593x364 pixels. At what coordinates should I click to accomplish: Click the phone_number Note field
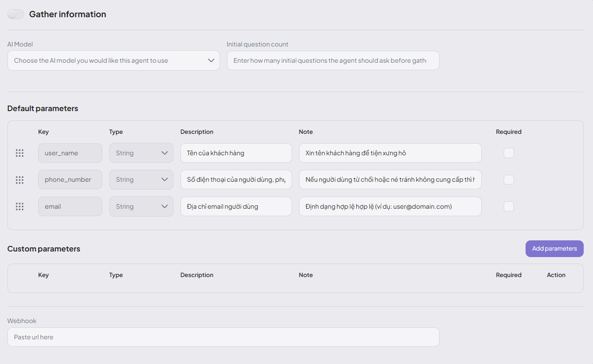pyautogui.click(x=390, y=180)
